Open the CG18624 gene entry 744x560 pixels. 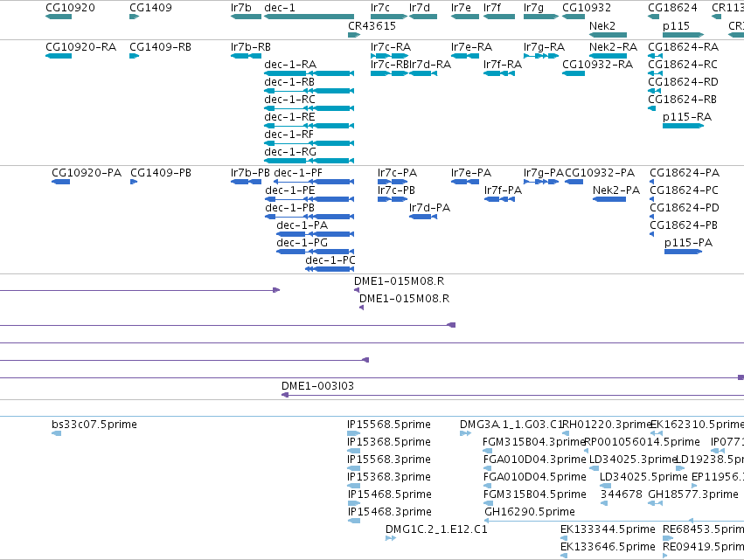pos(653,17)
